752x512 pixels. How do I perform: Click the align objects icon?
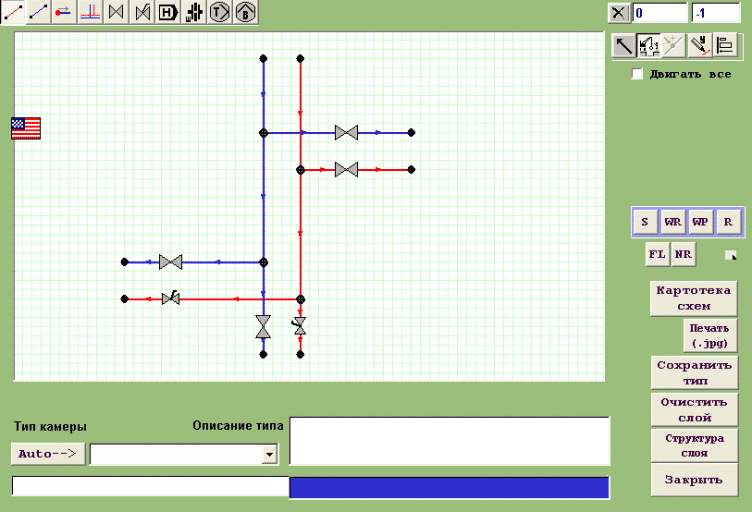pos(725,46)
